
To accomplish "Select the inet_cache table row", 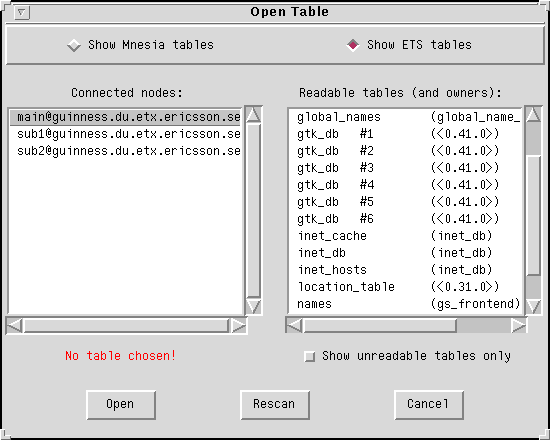I will point(405,236).
